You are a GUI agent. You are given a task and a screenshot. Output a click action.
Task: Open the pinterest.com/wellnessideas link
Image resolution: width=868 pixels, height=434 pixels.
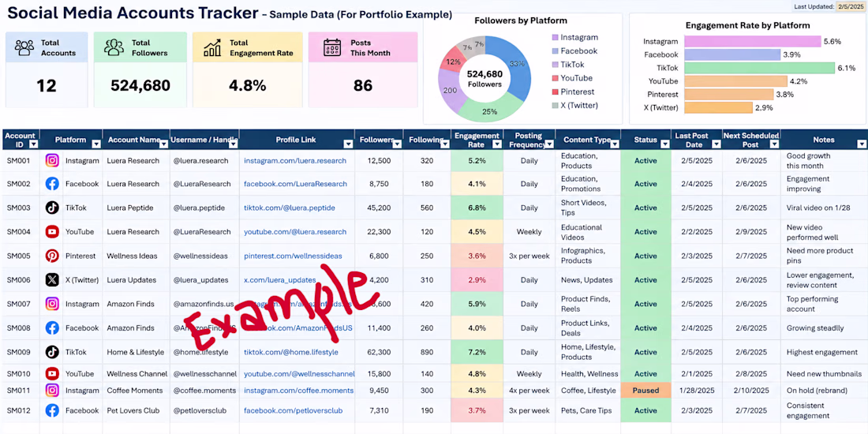(293, 256)
